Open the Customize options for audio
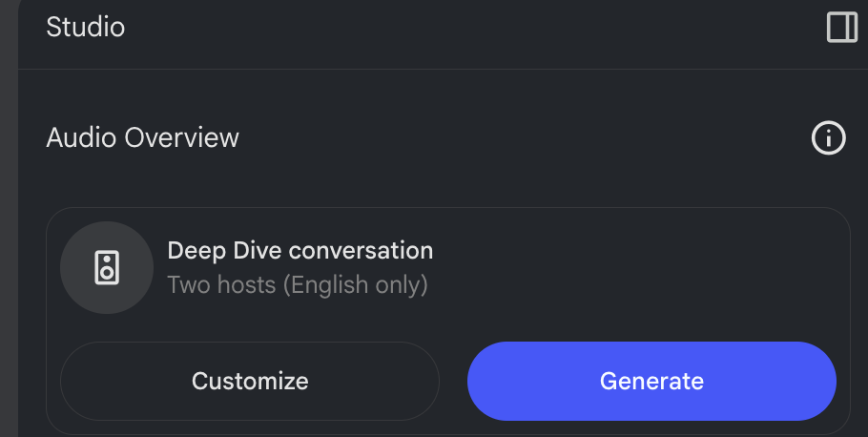868x437 pixels. tap(250, 381)
